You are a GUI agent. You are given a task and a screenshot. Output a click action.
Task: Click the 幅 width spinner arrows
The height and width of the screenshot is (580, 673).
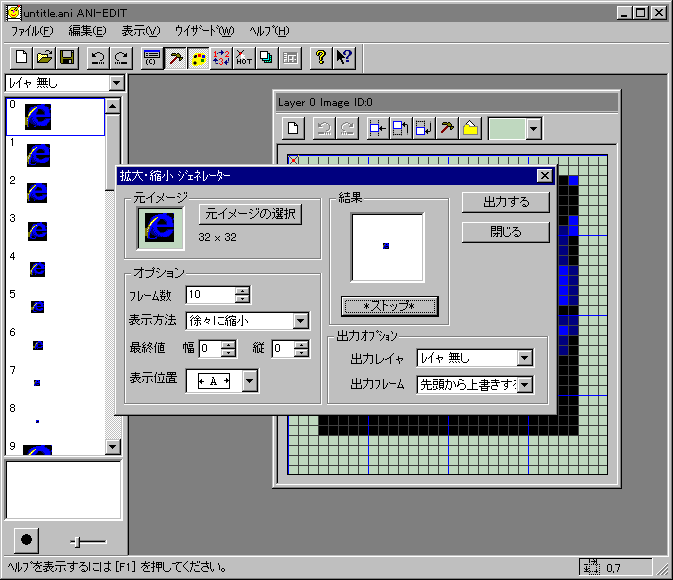point(228,349)
